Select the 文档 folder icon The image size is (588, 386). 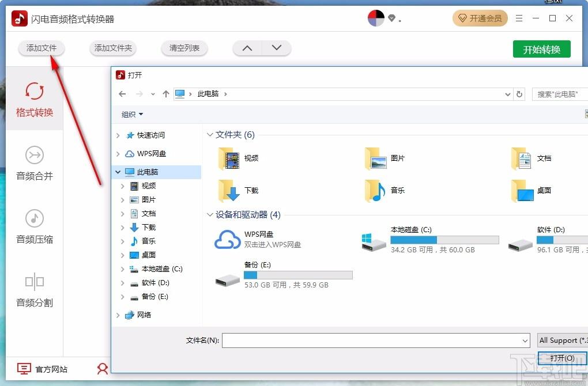coord(522,158)
